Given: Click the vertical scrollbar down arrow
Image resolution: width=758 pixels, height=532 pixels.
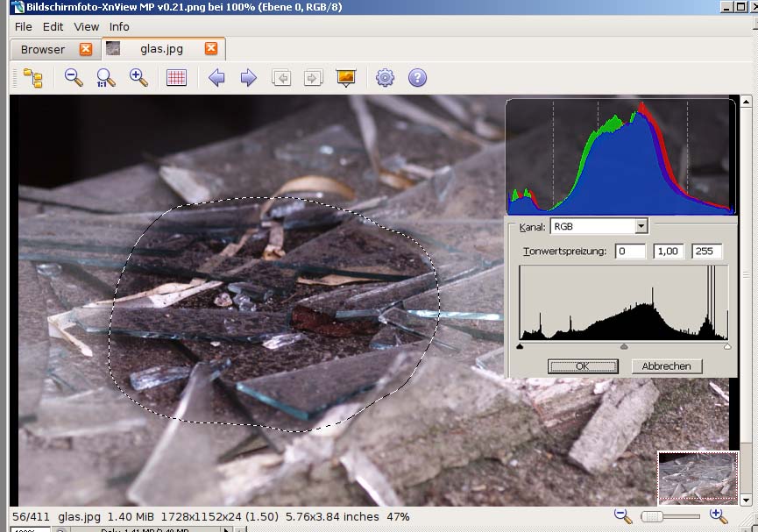Looking at the screenshot, I should tap(746, 500).
